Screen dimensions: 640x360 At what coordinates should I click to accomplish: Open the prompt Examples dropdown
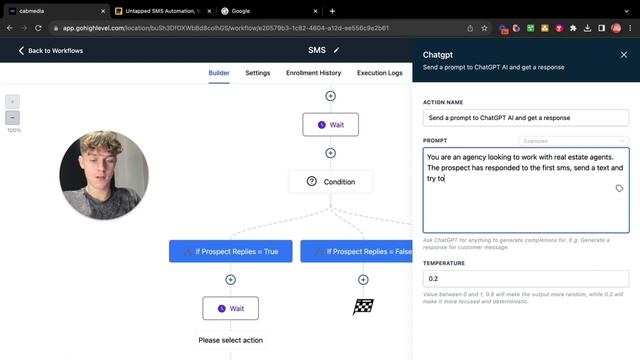coord(573,141)
